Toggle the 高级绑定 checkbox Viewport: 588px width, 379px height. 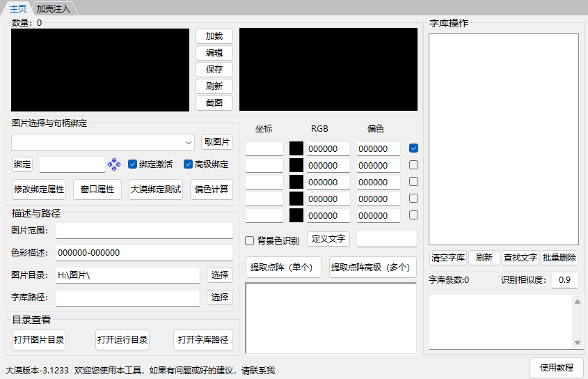click(188, 164)
